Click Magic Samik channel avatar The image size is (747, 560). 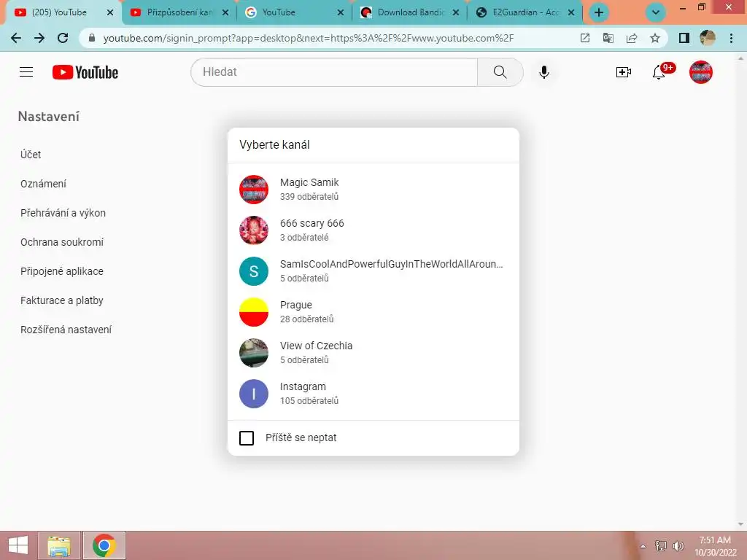coord(253,189)
